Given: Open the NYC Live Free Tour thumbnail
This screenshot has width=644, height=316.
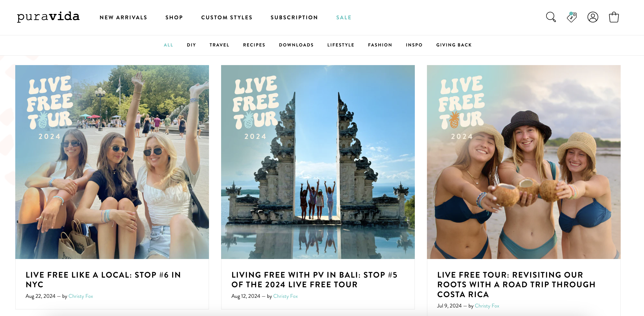Looking at the screenshot, I should click(112, 162).
